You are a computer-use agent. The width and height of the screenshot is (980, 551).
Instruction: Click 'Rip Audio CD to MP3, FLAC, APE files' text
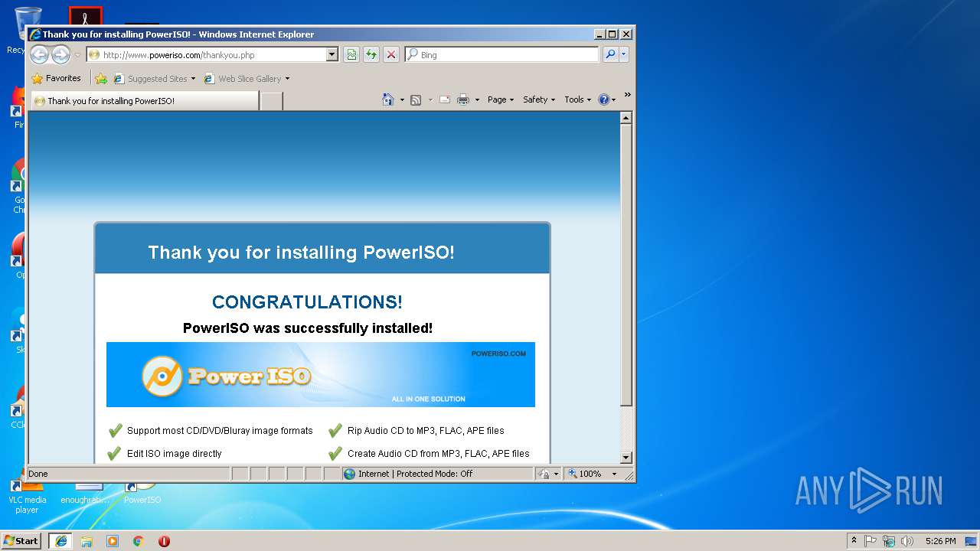click(x=426, y=431)
